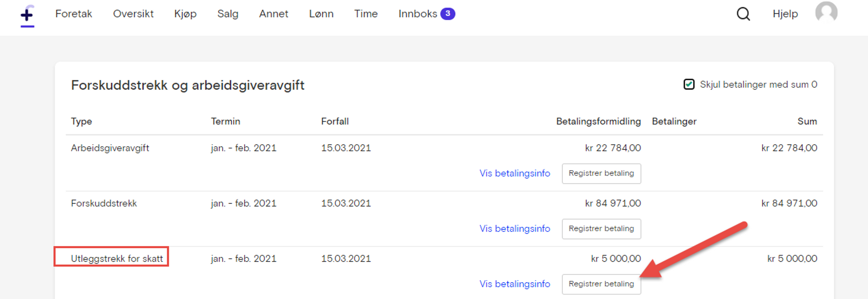
Task: Toggle Skjul betalinger med sum 0 checkbox
Action: pos(689,84)
